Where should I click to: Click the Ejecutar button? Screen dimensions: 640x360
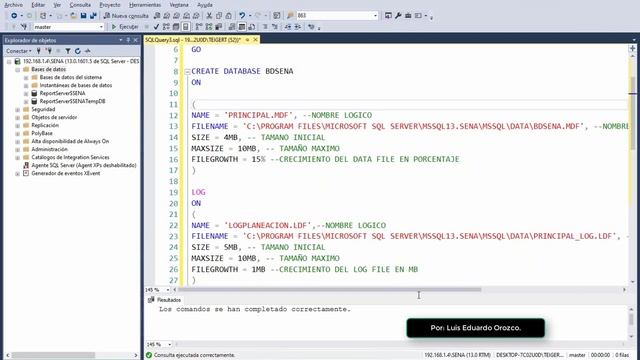click(125, 27)
